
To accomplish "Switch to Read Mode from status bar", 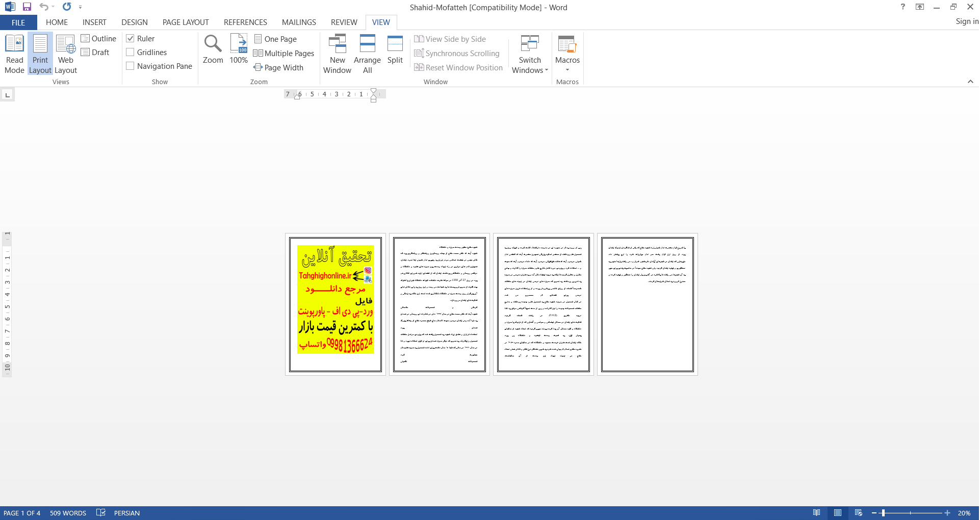I will point(817,513).
